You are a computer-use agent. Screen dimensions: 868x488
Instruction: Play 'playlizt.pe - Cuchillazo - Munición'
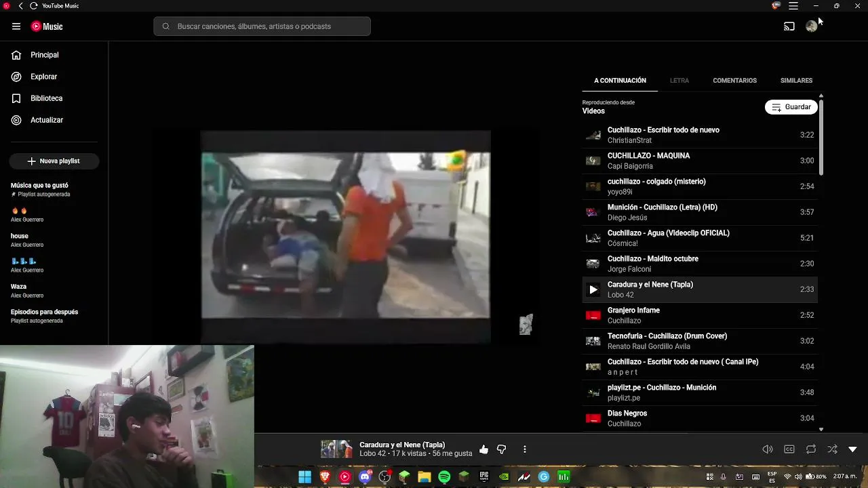(700, 392)
